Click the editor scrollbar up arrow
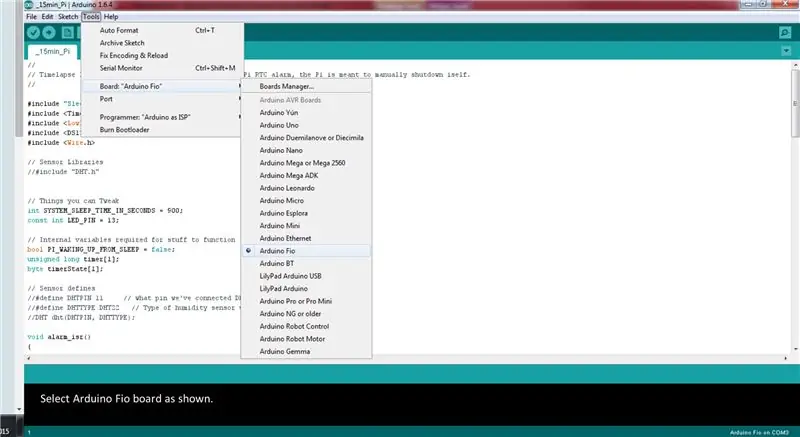Viewport: 800px width, 437px height. click(x=795, y=65)
